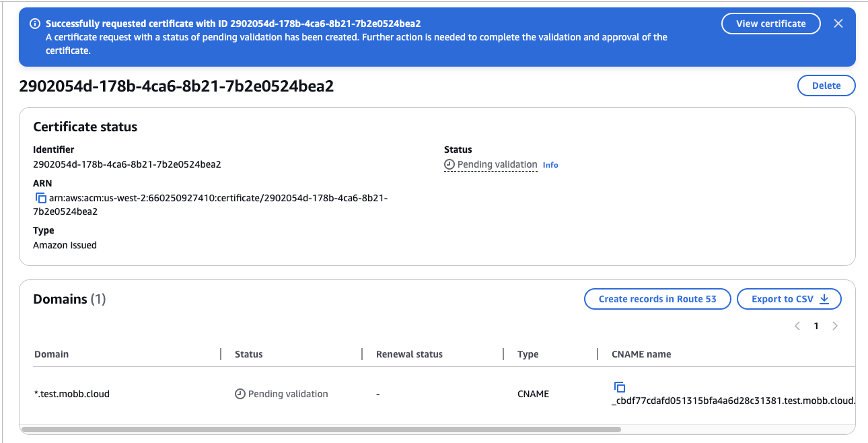Open the Info link beside the status
This screenshot has width=868, height=443.
[550, 165]
